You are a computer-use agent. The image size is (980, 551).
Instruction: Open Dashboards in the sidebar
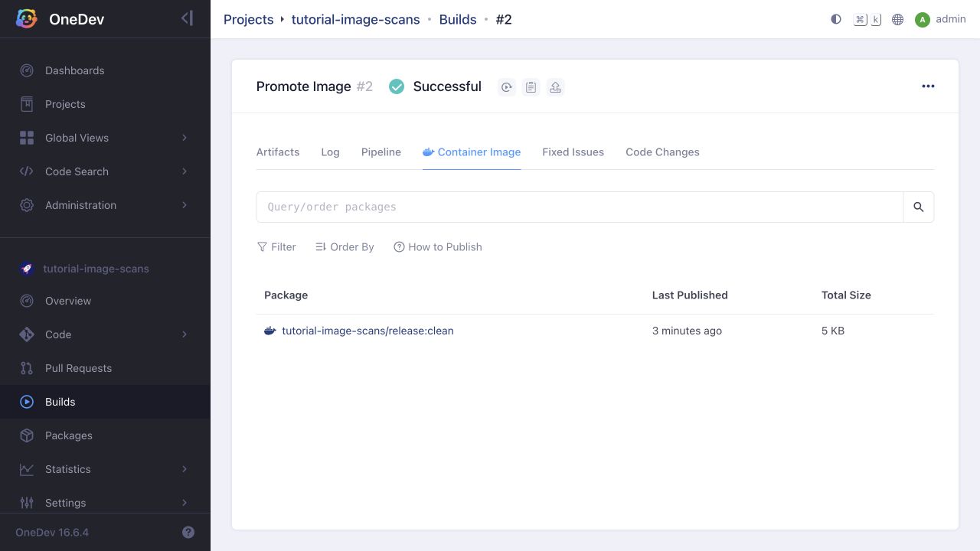coord(74,70)
